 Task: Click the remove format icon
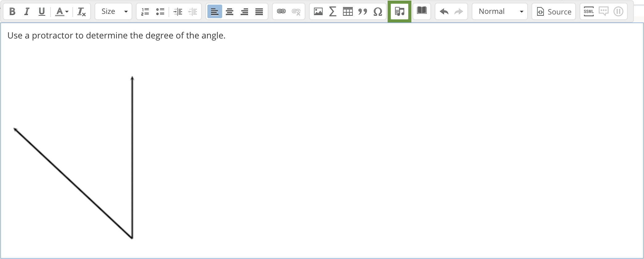pos(81,12)
